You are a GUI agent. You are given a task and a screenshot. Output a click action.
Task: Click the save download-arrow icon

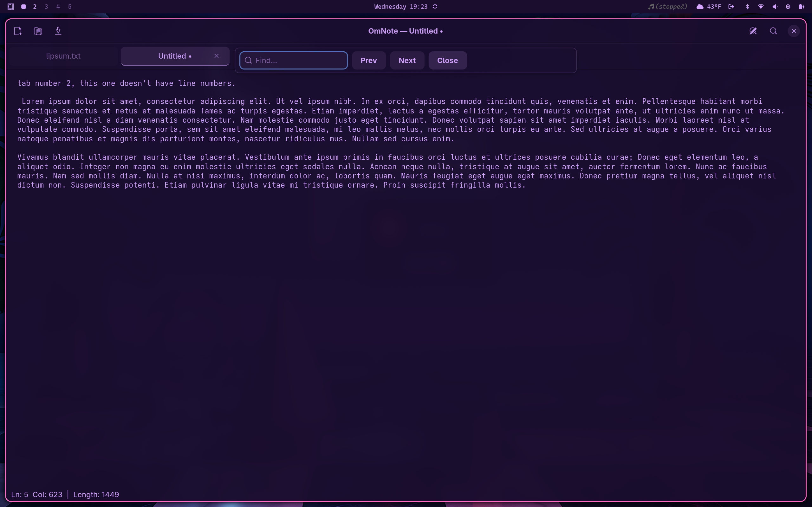click(x=58, y=31)
